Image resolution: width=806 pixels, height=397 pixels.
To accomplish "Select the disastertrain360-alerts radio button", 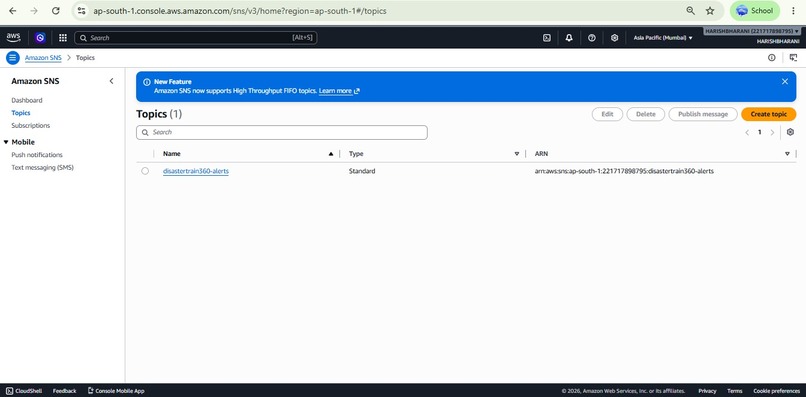I will 145,171.
